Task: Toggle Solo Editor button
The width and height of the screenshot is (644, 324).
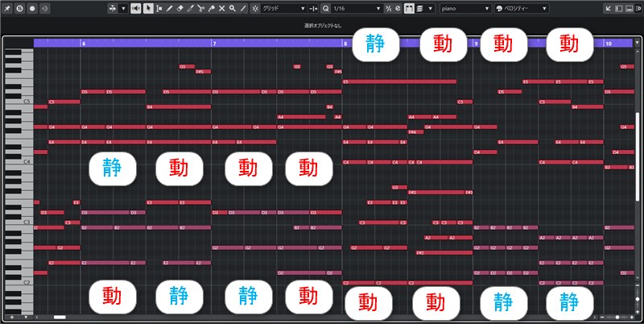Action: click(x=19, y=8)
